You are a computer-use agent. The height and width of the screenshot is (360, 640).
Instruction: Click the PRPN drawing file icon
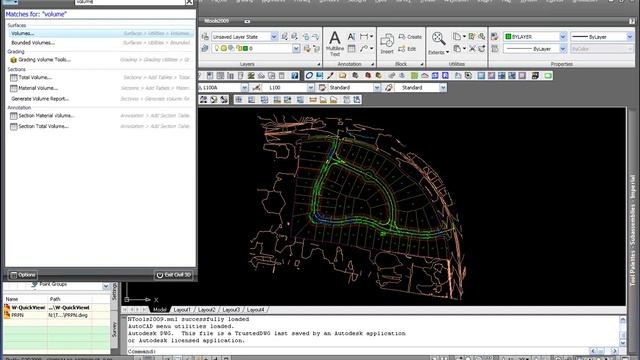(7, 315)
